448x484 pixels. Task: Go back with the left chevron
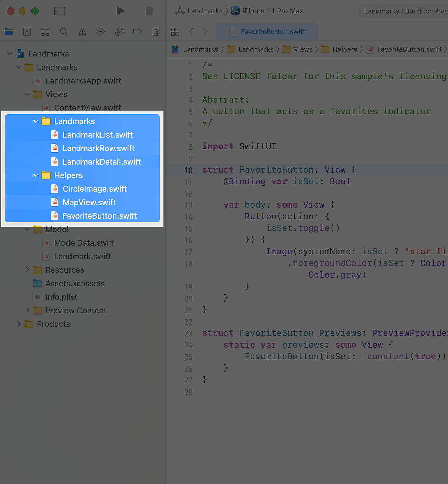click(x=191, y=32)
